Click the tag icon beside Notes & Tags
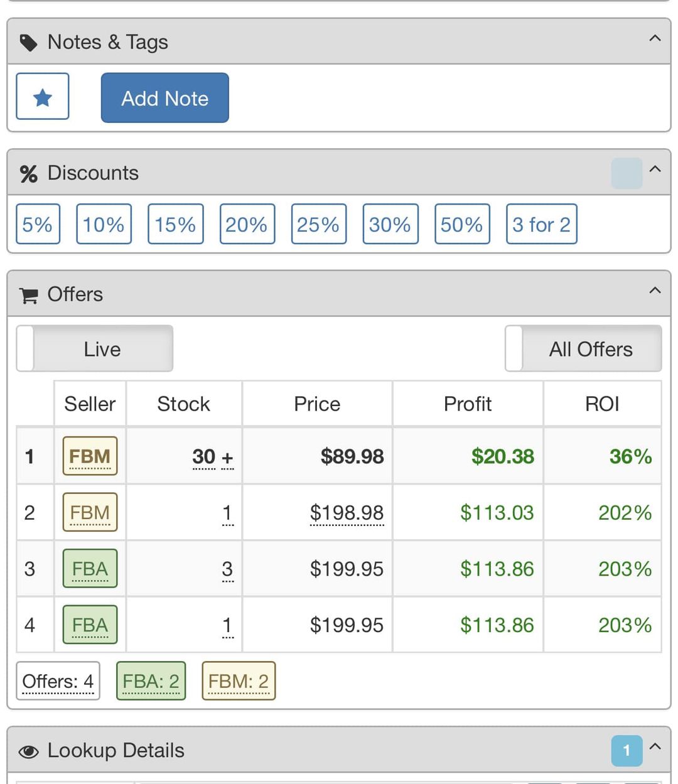 tap(28, 43)
